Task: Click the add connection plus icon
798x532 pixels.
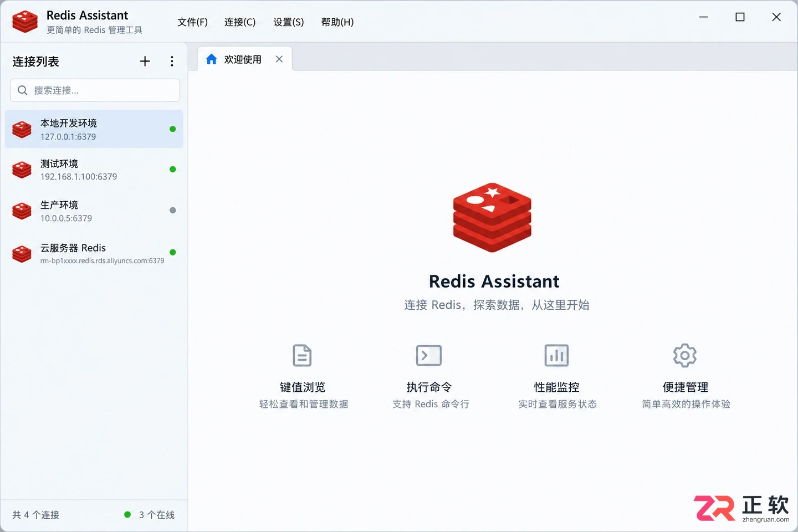Action: (x=145, y=62)
